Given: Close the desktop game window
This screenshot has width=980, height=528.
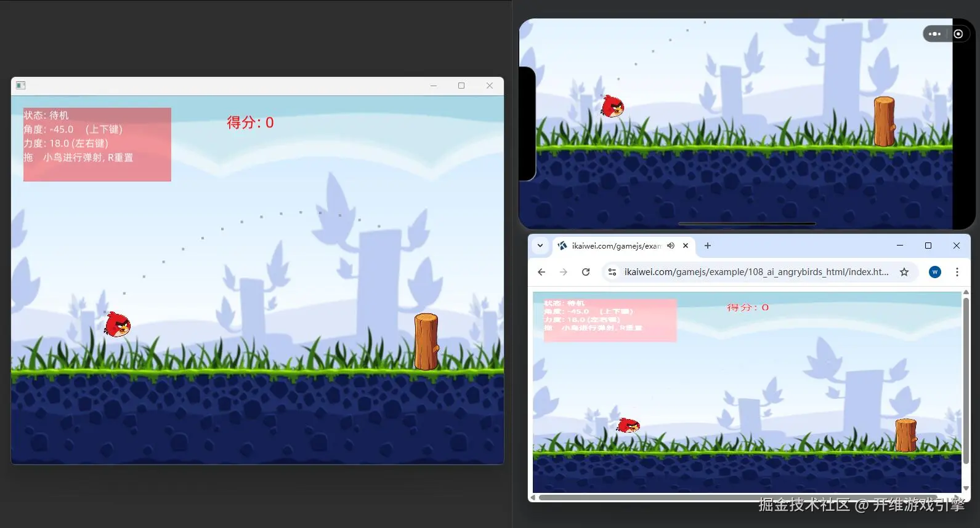Looking at the screenshot, I should (490, 86).
